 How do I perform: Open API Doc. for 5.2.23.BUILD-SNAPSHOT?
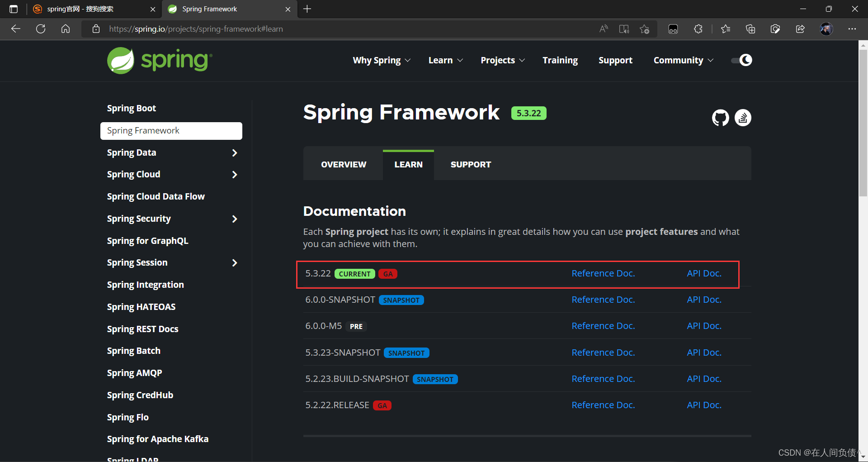(704, 379)
